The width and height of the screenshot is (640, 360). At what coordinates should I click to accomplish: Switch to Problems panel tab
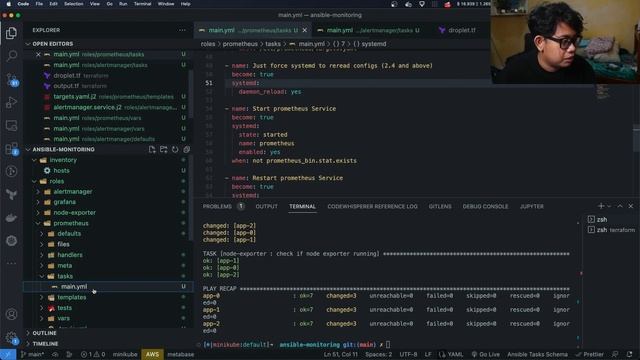tap(217, 207)
